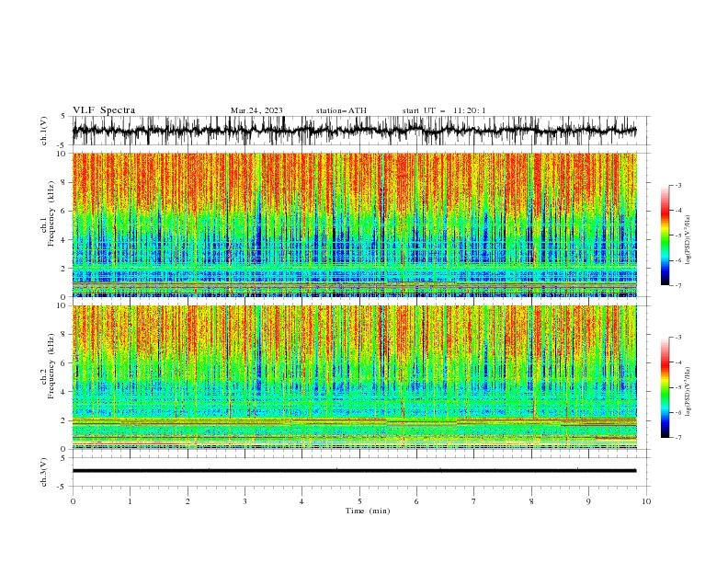Click the ch.2 'Frequency (kHz)' axis label
Image resolution: width=728 pixels, height=563 pixels.
(x=51, y=365)
